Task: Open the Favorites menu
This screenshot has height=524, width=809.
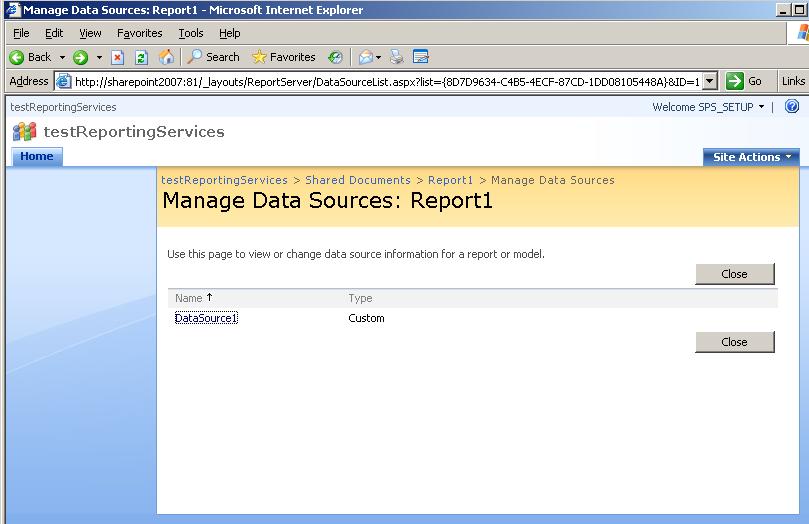Action: 139,33
